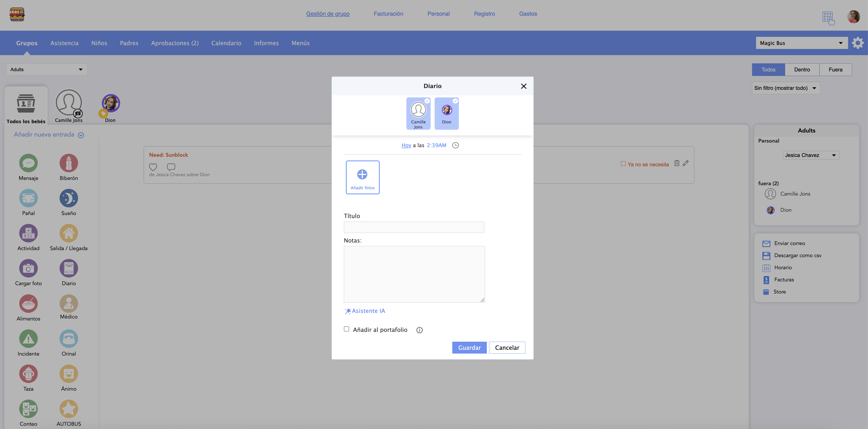Click the Guardar button
Image resolution: width=868 pixels, height=429 pixels.
pos(469,348)
